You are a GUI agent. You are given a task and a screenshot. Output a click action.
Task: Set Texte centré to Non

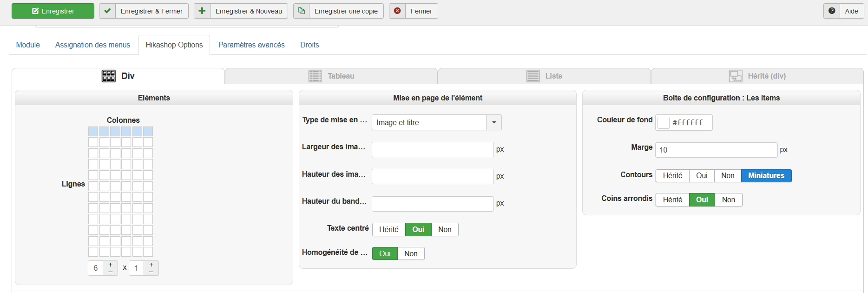445,229
